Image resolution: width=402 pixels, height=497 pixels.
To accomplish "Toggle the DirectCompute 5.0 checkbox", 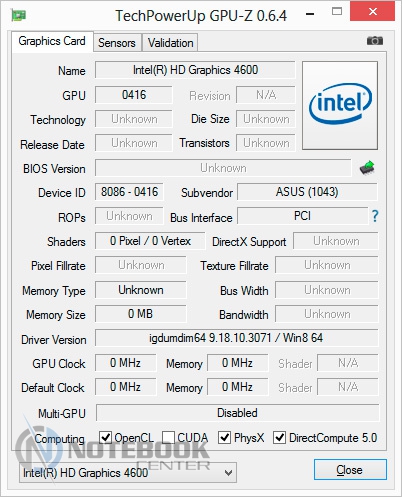I will [279, 437].
